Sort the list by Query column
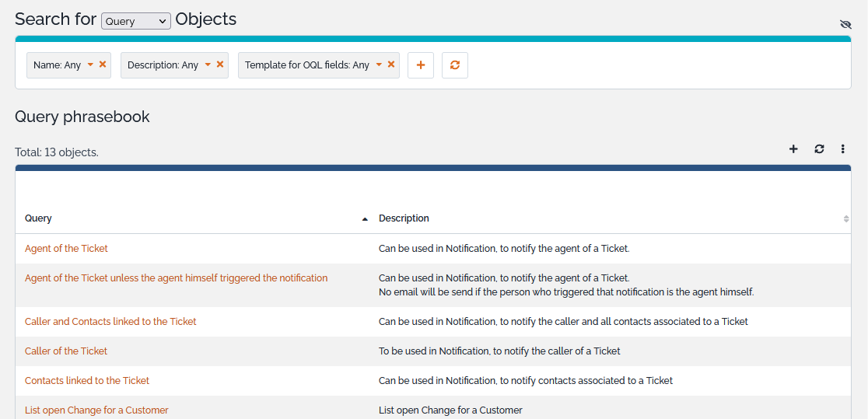 click(x=39, y=218)
